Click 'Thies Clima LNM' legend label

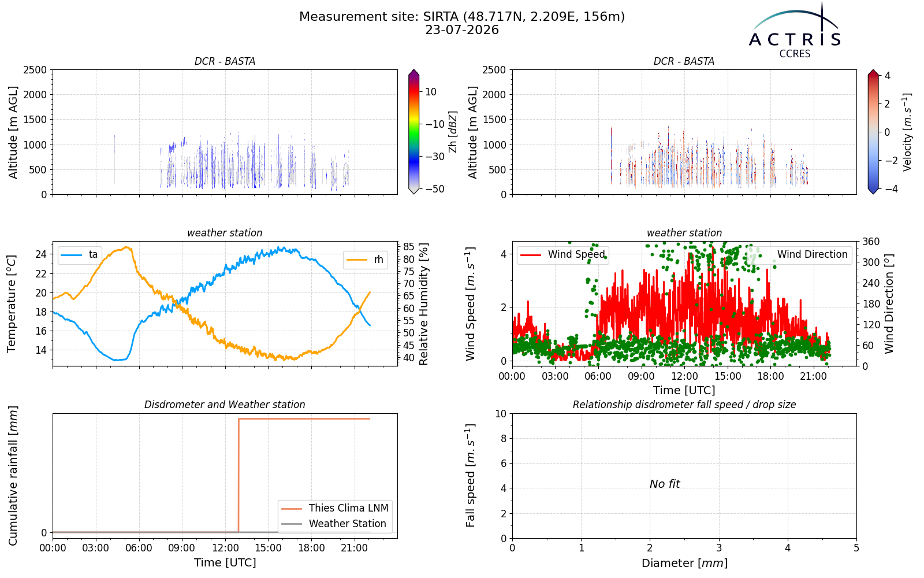tap(348, 508)
